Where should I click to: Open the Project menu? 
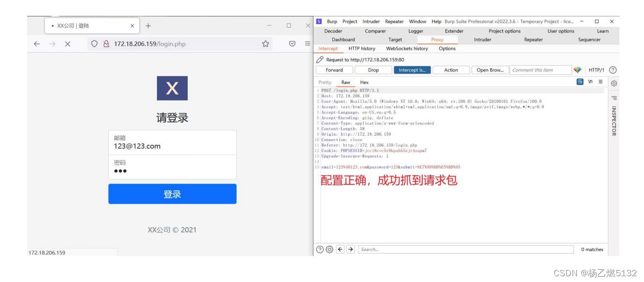[350, 22]
